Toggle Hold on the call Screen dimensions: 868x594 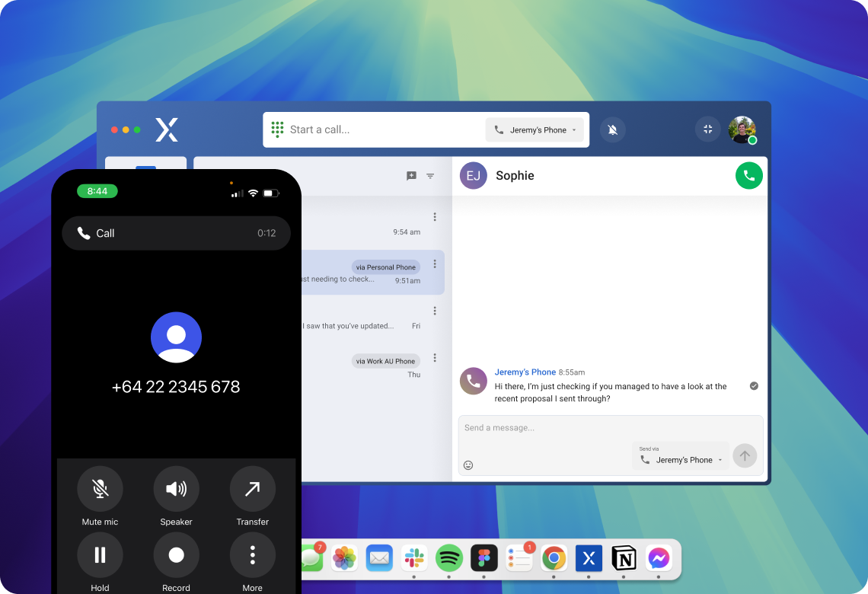pyautogui.click(x=101, y=554)
